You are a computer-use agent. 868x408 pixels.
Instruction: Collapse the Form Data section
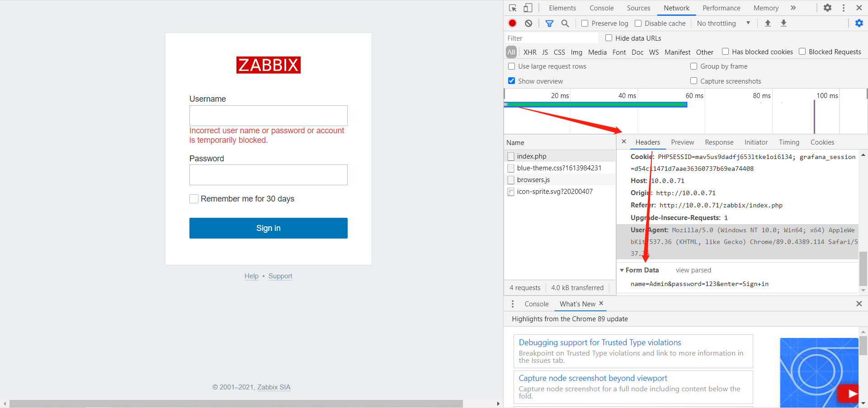pos(622,270)
